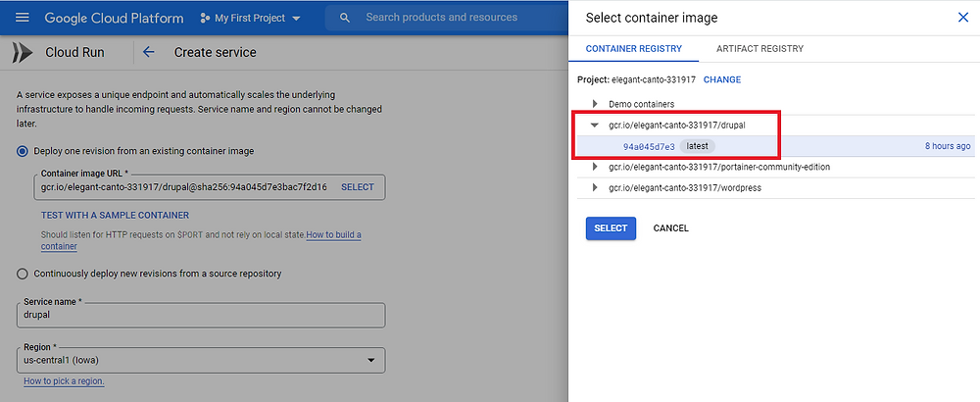The height and width of the screenshot is (402, 980).
Task: Click the gcr.io/elegant-canto-331917/drupal label
Action: (677, 126)
